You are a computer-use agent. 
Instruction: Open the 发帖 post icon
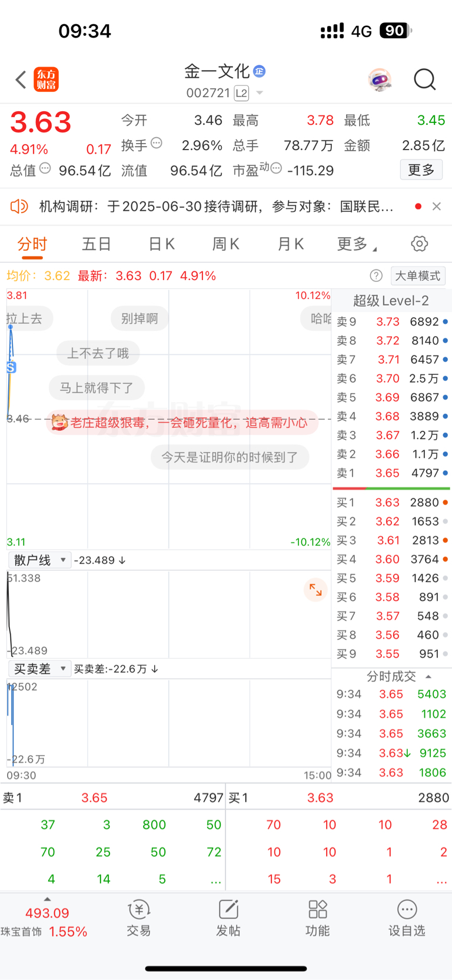click(x=228, y=918)
